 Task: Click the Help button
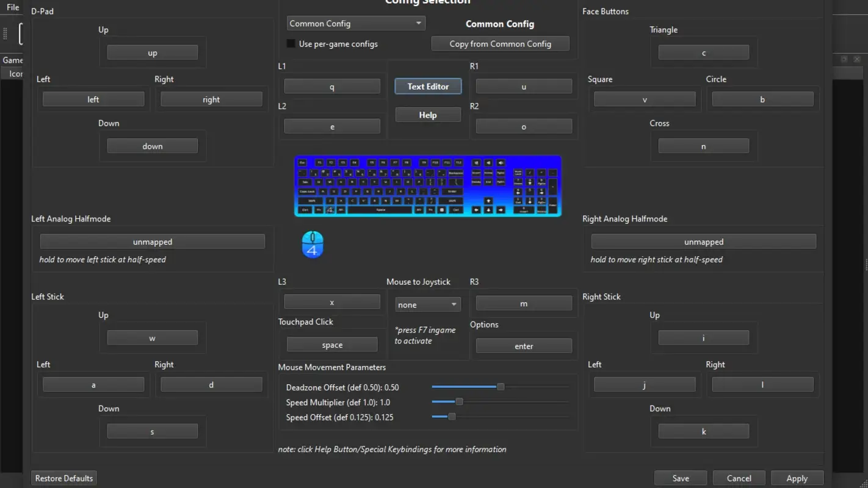[x=427, y=114]
